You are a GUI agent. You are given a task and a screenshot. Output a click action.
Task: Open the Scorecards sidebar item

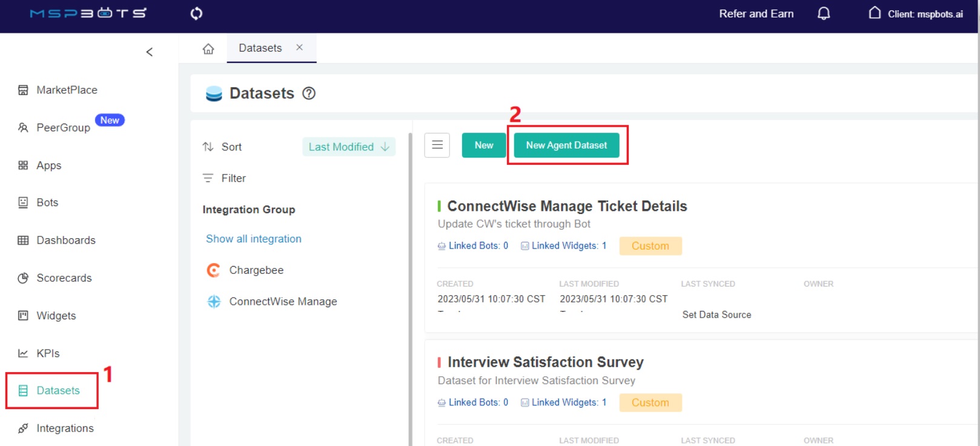(x=64, y=278)
